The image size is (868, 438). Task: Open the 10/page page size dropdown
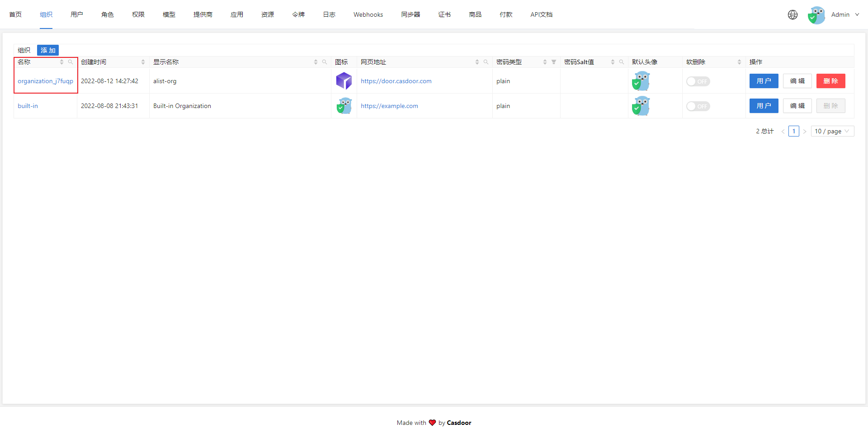click(x=832, y=131)
